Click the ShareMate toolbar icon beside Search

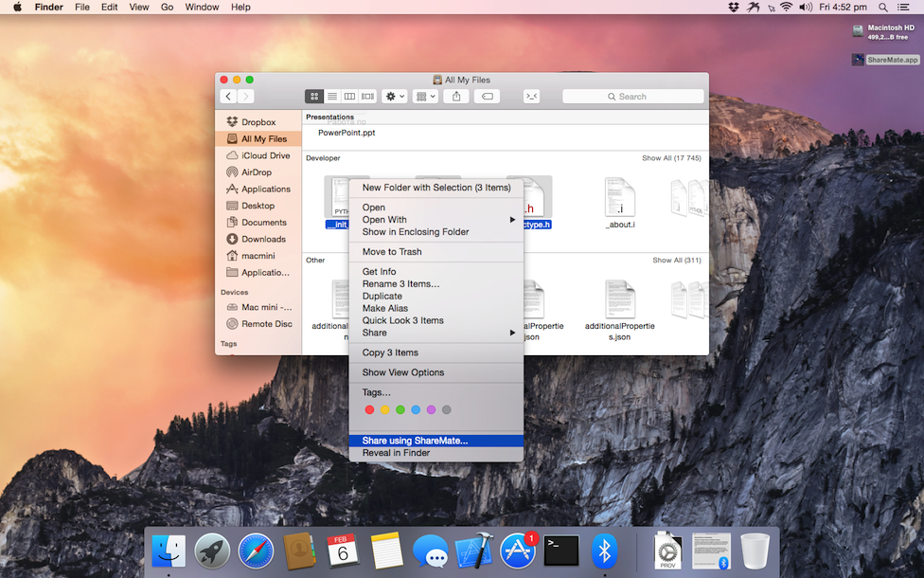[x=531, y=96]
